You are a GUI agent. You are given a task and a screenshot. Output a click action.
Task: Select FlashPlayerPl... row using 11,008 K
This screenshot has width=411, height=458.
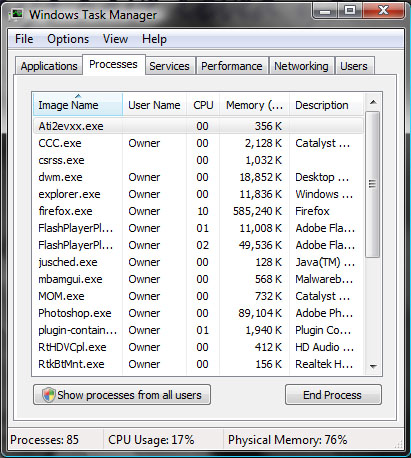(x=198, y=228)
